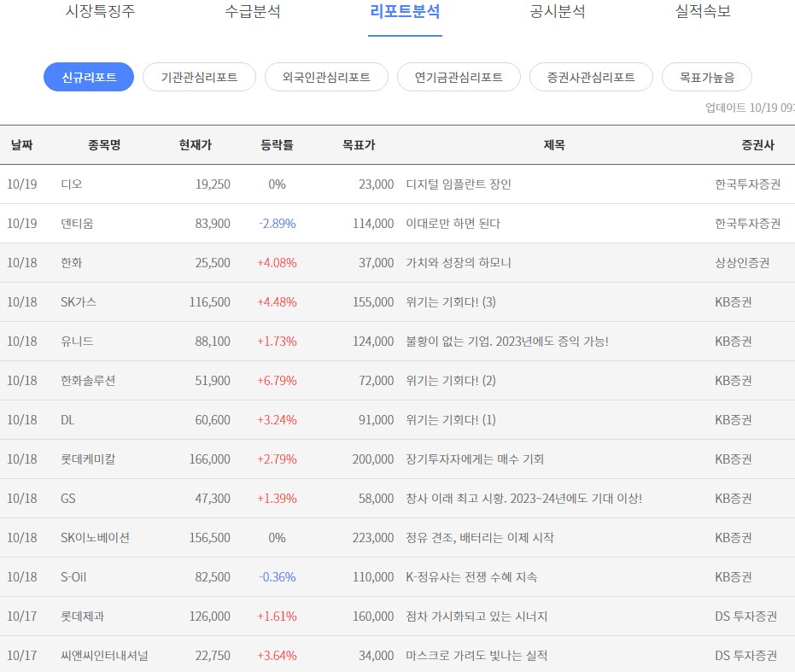Click 상상인증권 in the 한화 row
The image size is (795, 672).
coord(742,263)
